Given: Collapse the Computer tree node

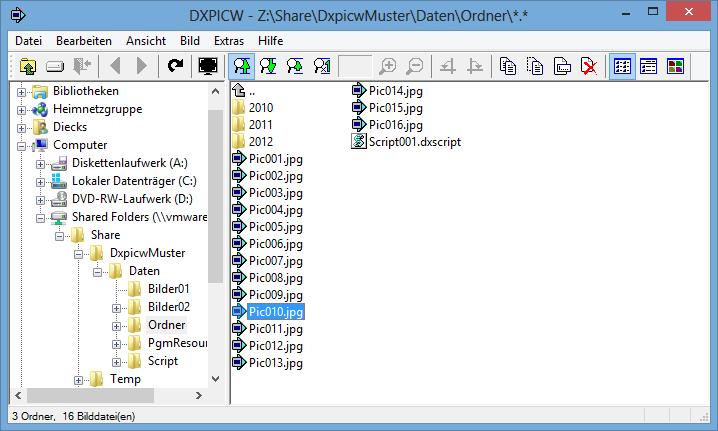Looking at the screenshot, I should [21, 146].
